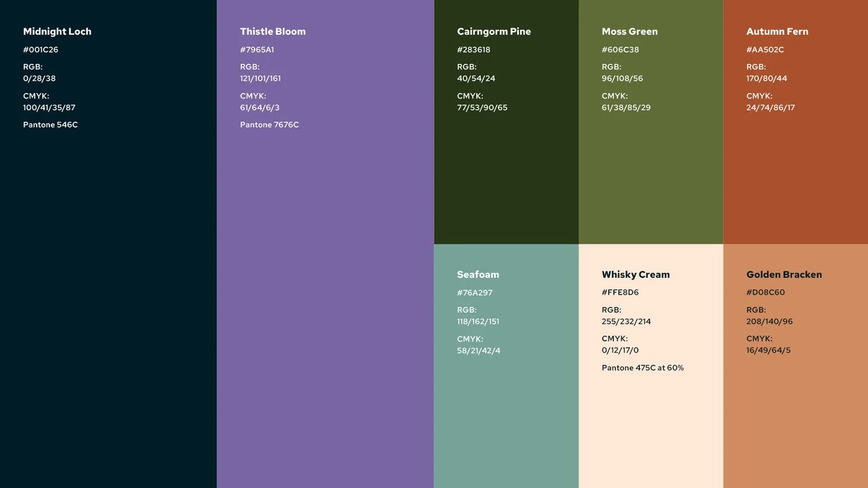Click the Whisky Cream title text

pos(636,274)
